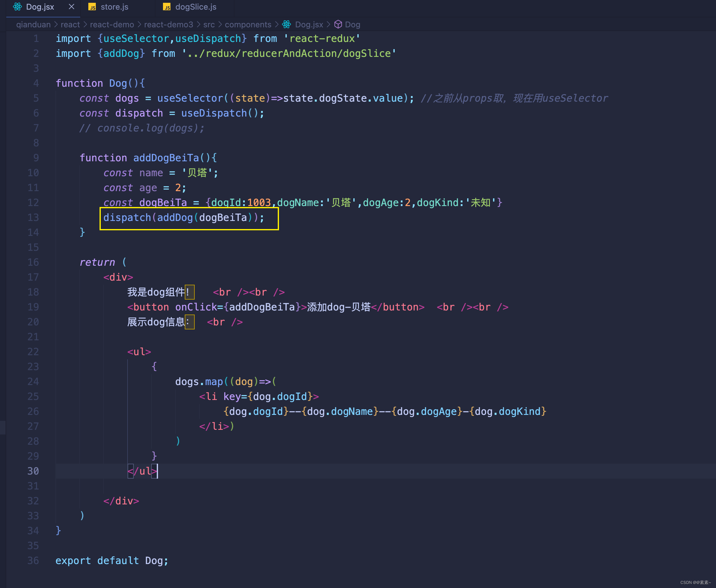The width and height of the screenshot is (716, 588).
Task: Click 'export default Dog;' on line 36
Action: (112, 561)
